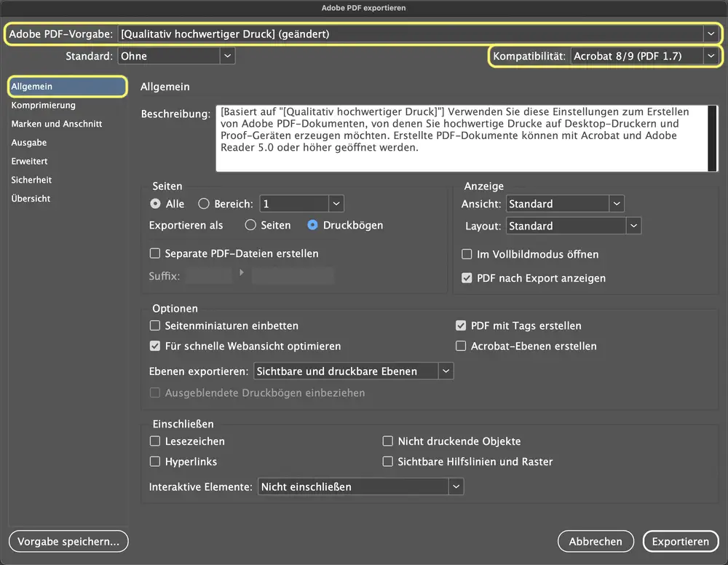Viewport: 728px width, 565px height.
Task: Uncheck PDF mit Tags erstellen
Action: [461, 325]
